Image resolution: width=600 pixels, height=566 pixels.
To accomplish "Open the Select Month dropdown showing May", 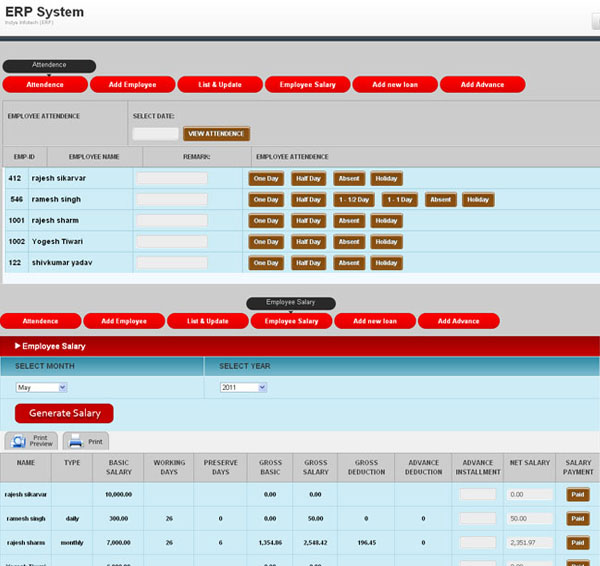I will click(x=42, y=387).
